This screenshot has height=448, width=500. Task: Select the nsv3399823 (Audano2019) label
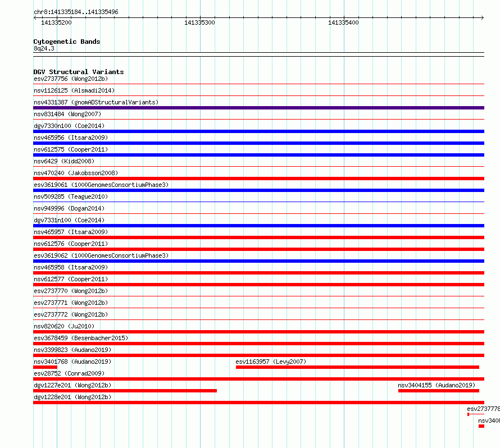pyautogui.click(x=72, y=350)
